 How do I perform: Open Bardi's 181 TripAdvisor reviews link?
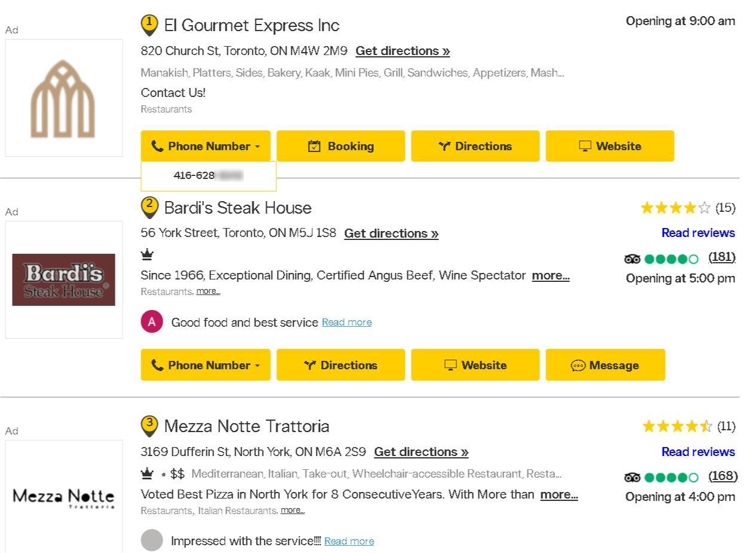pyautogui.click(x=721, y=257)
